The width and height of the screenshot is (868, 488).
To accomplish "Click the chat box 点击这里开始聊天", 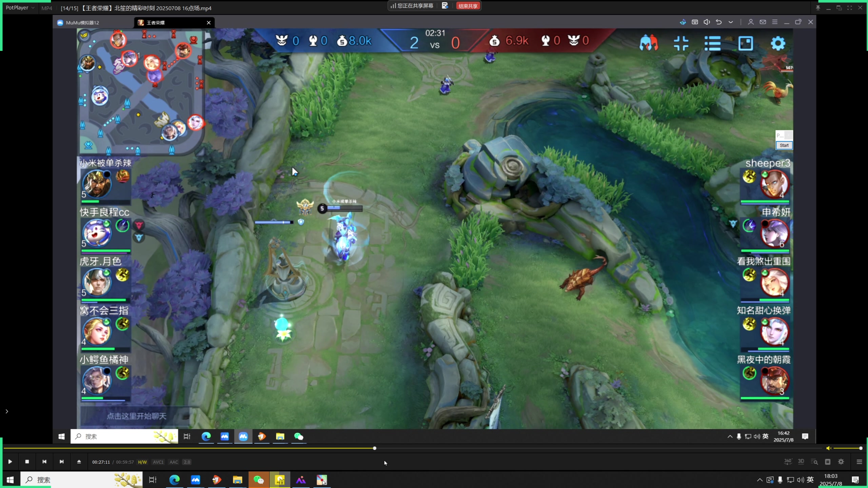I will click(x=136, y=416).
